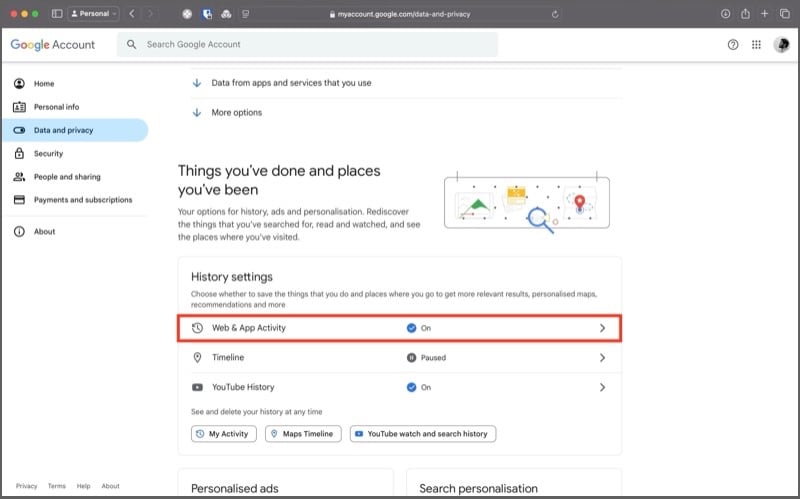800x499 pixels.
Task: Jump to Data from apps and services
Action: [291, 83]
